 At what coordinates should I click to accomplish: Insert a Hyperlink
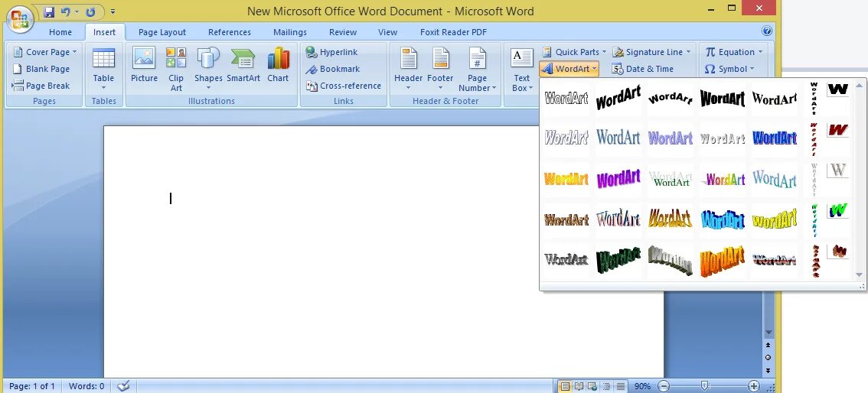(332, 52)
